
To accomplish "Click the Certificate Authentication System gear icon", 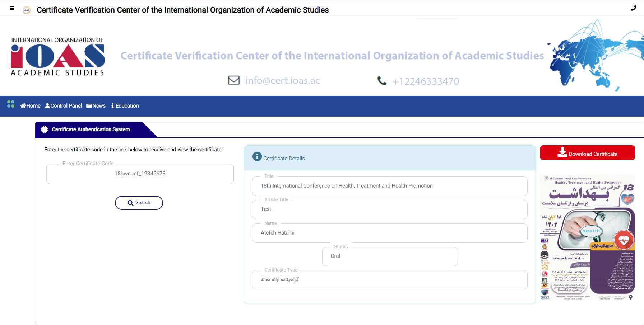I will (x=45, y=129).
